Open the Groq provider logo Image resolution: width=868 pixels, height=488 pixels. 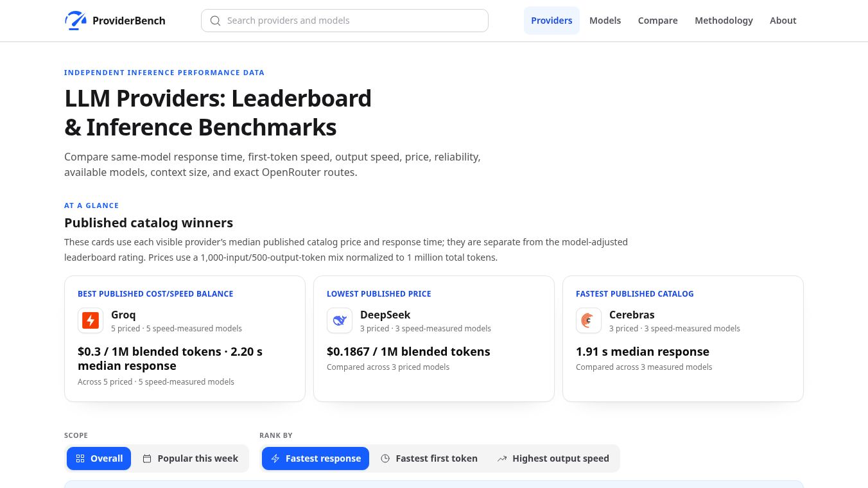click(91, 320)
